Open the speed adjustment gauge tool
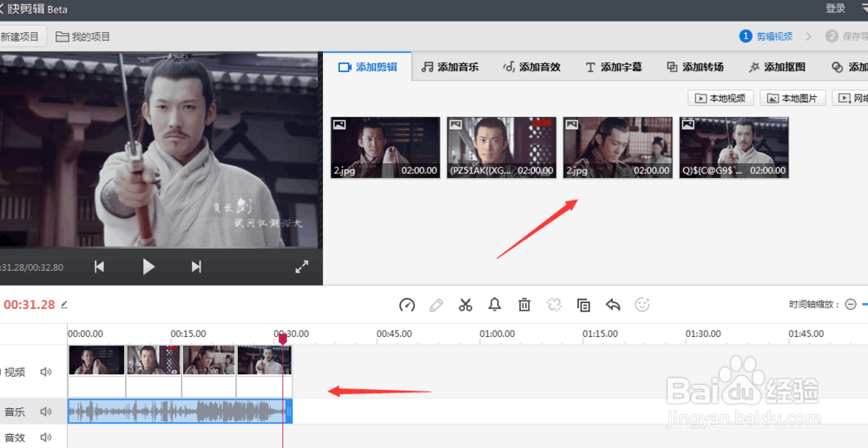This screenshot has width=868, height=448. 407,305
